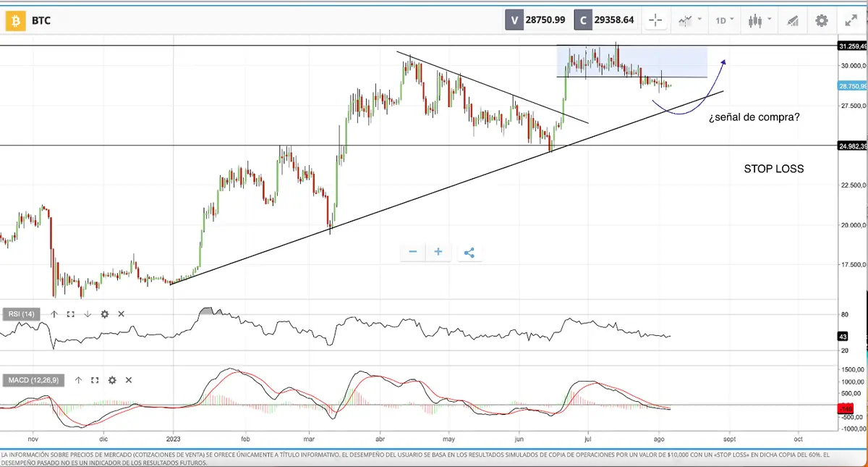Move the RSI panel down

pyautogui.click(x=88, y=314)
